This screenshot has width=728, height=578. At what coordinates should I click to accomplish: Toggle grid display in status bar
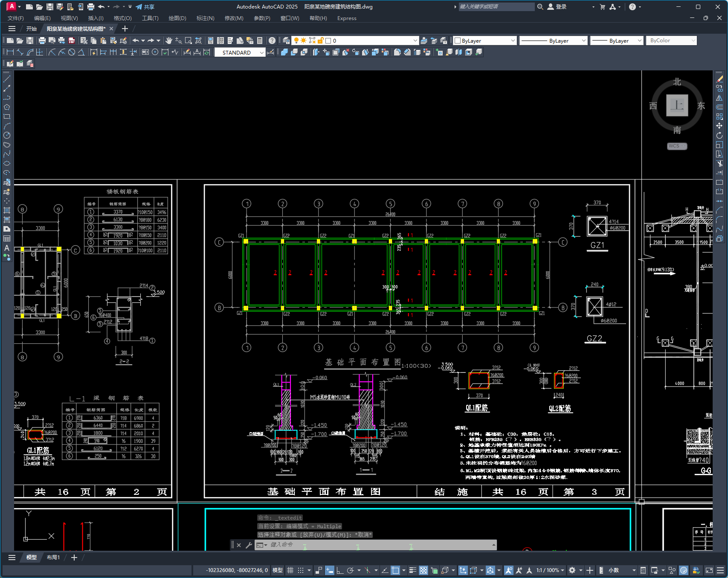pos(290,570)
